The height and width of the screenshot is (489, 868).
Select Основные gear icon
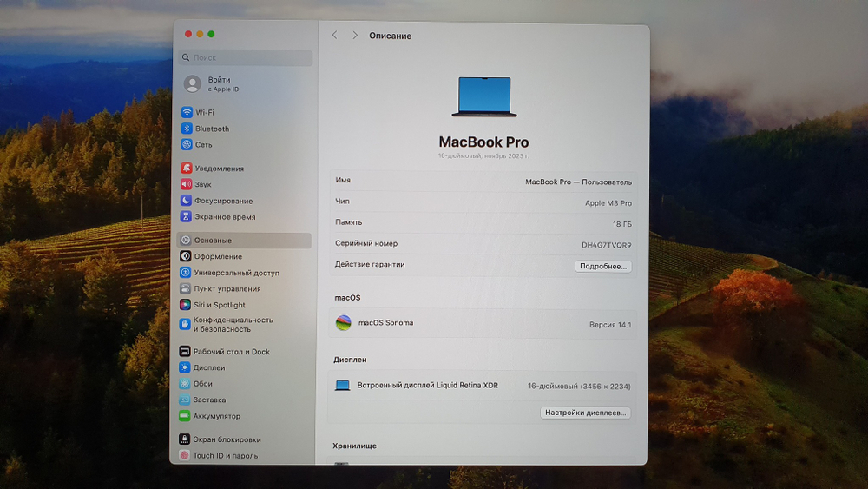pyautogui.click(x=186, y=241)
